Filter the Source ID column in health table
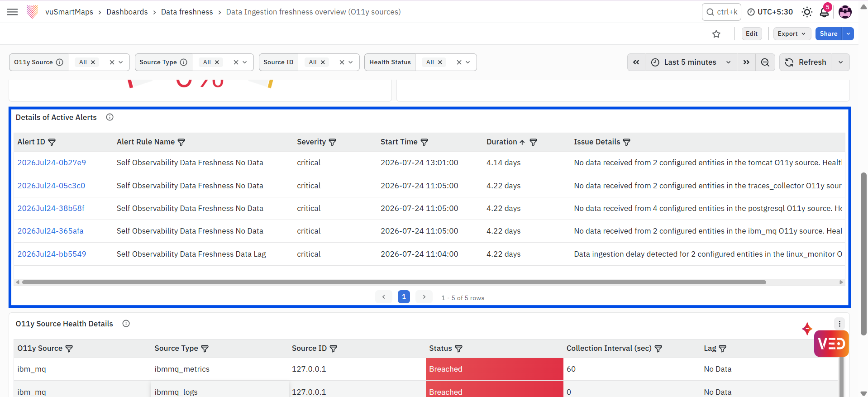This screenshot has height=397, width=868. coord(334,349)
